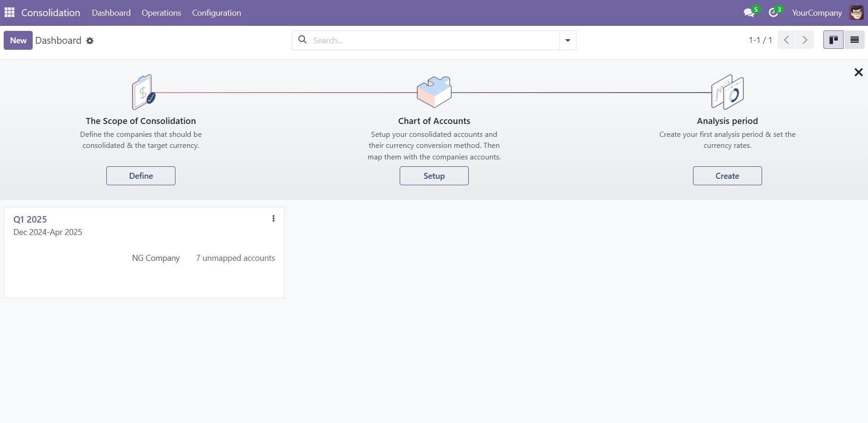Click the Chart of Accounts puzzle icon
Screen dimensions: 868x423
(x=434, y=92)
